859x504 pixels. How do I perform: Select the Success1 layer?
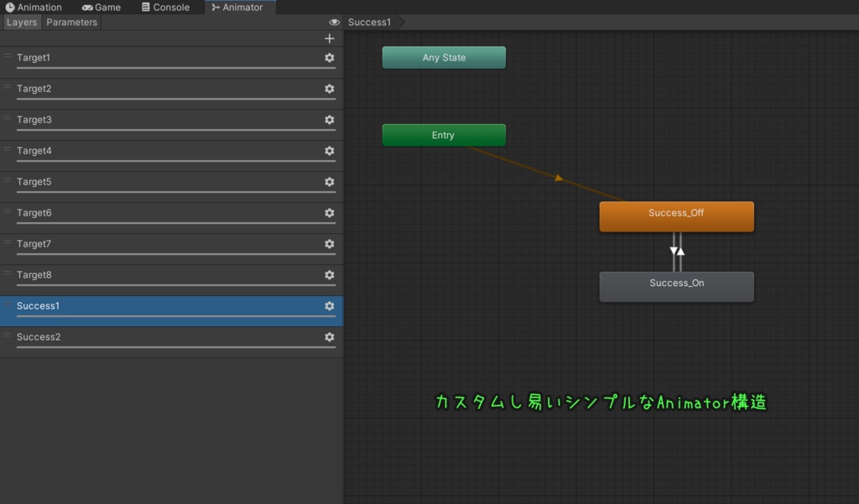coord(171,311)
